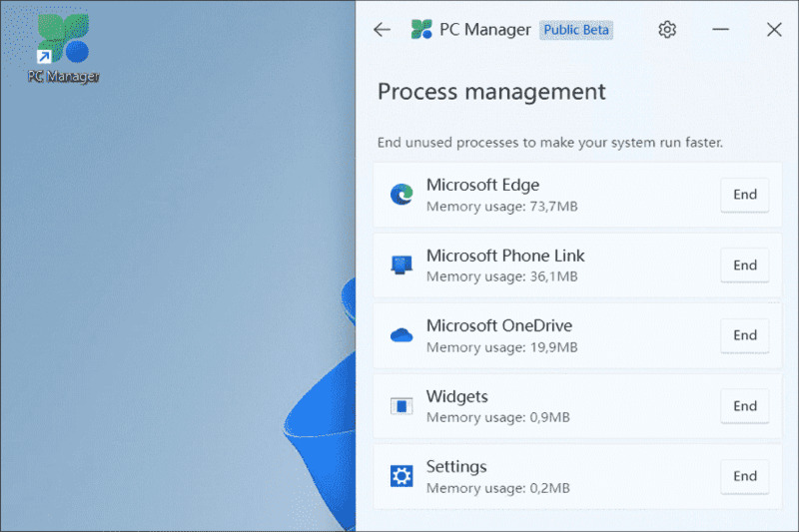The width and height of the screenshot is (799, 532).
Task: End the Microsoft Edge process
Action: 744,195
